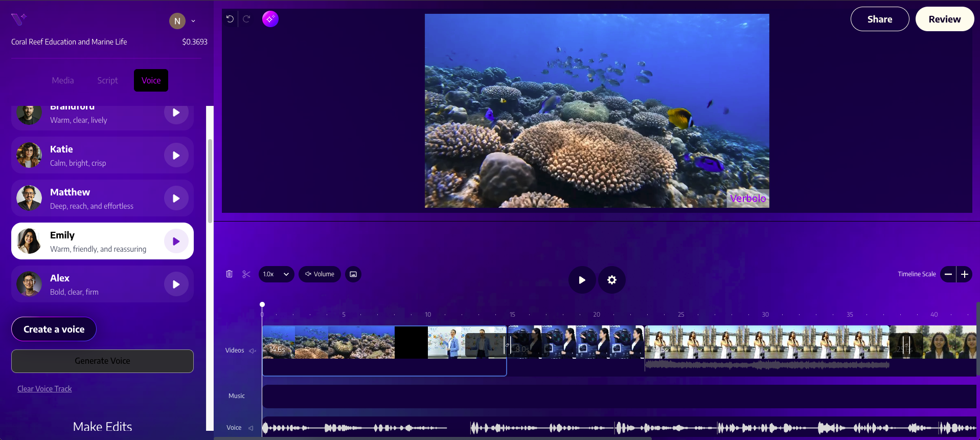The image size is (980, 440).
Task: Switch to the Script tab
Action: (107, 80)
